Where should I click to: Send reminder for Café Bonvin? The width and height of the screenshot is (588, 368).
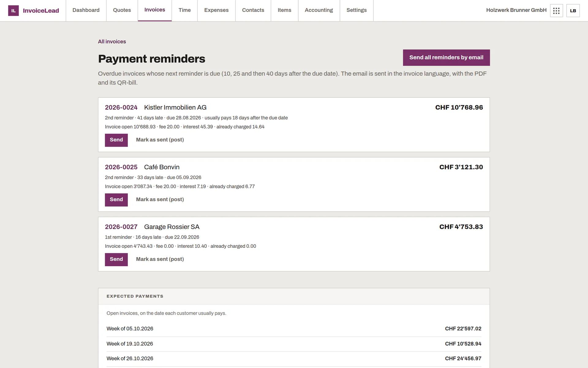click(x=116, y=200)
